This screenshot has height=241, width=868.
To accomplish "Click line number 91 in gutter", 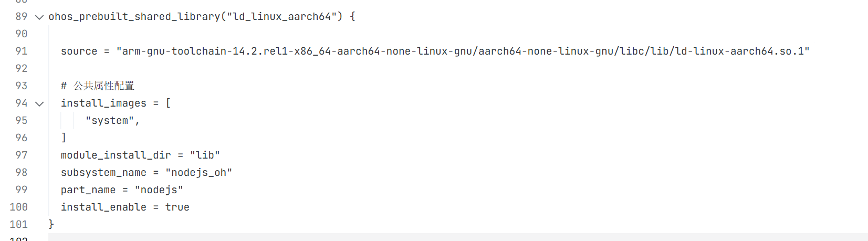I will tap(21, 51).
